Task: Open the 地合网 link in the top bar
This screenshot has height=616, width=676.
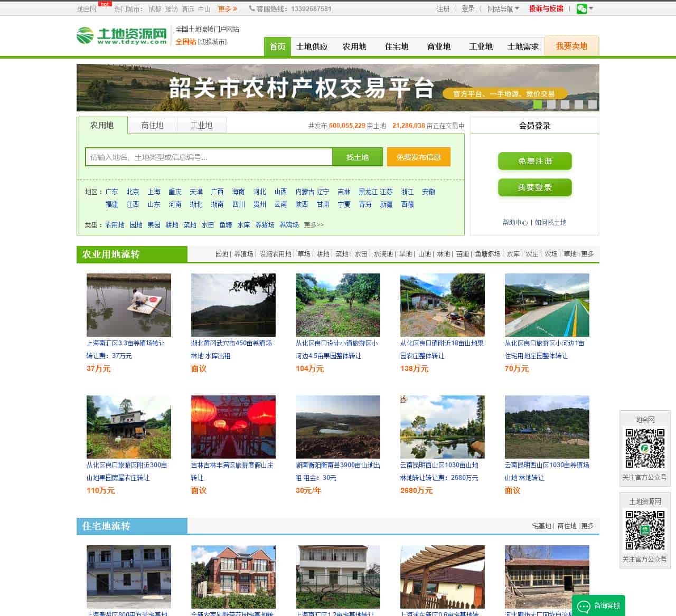Action: click(87, 9)
